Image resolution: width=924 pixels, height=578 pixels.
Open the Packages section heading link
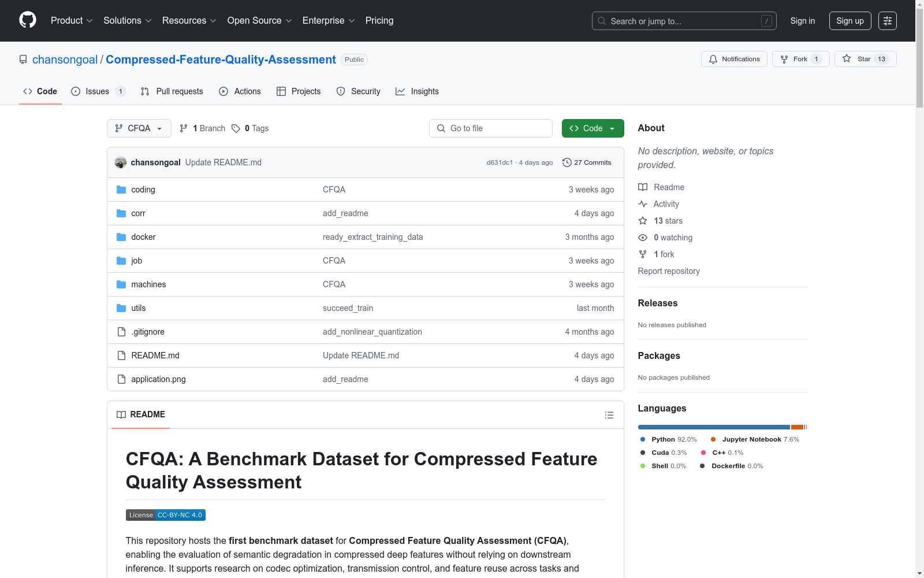[x=659, y=356]
